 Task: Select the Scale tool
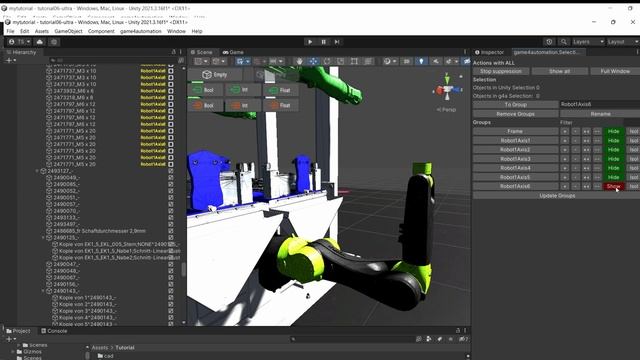[340, 61]
